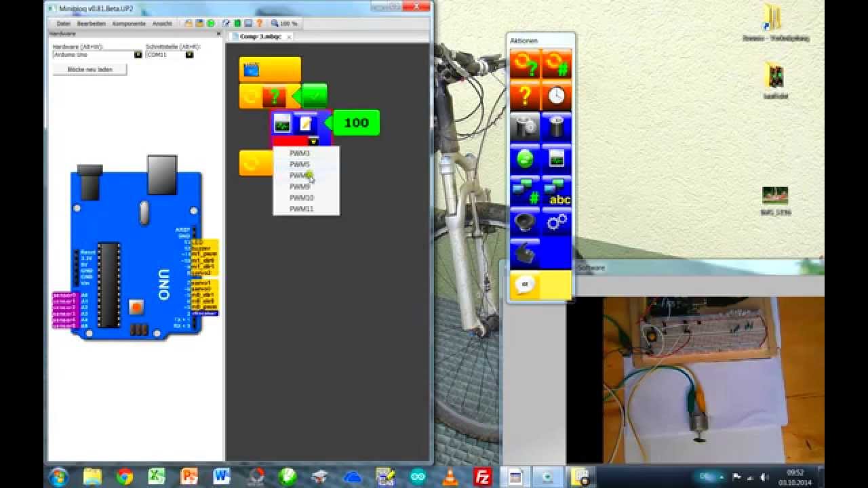
Task: Click the red question-mark icon in while block
Action: click(275, 97)
